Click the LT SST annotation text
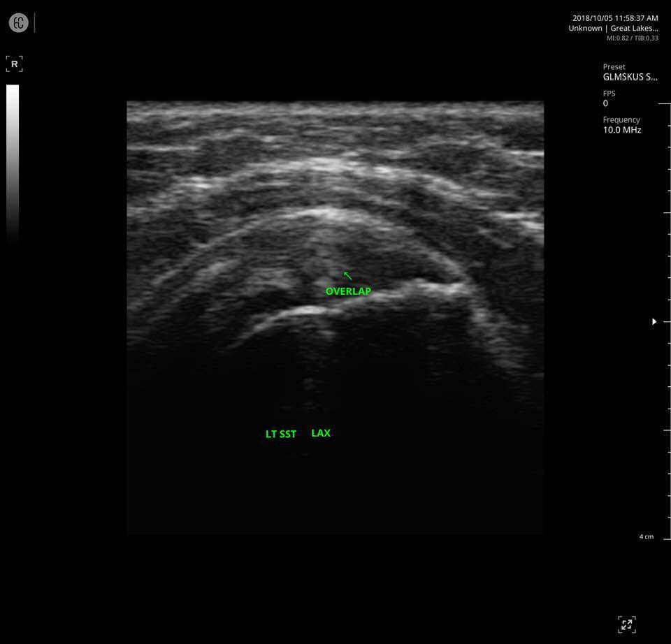Screen dimensions: 671x644 tap(280, 434)
